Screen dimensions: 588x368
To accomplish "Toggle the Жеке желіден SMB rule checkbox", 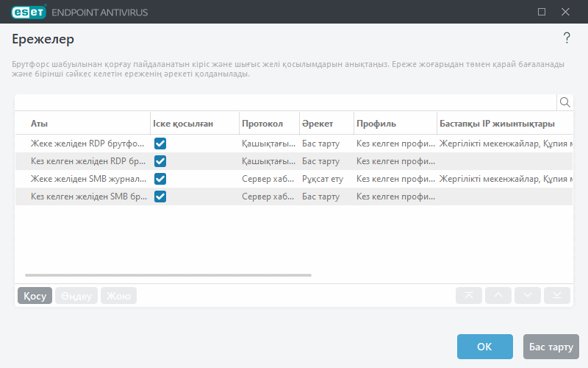I will pyautogui.click(x=160, y=179).
